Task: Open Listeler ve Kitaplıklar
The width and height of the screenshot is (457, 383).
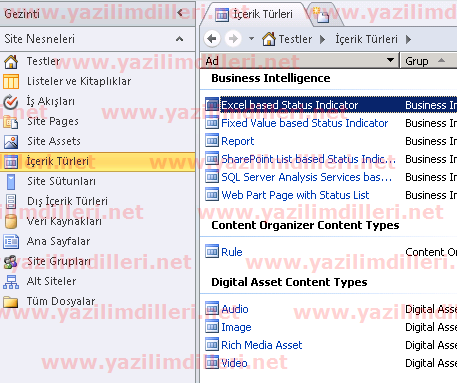Action: click(79, 81)
